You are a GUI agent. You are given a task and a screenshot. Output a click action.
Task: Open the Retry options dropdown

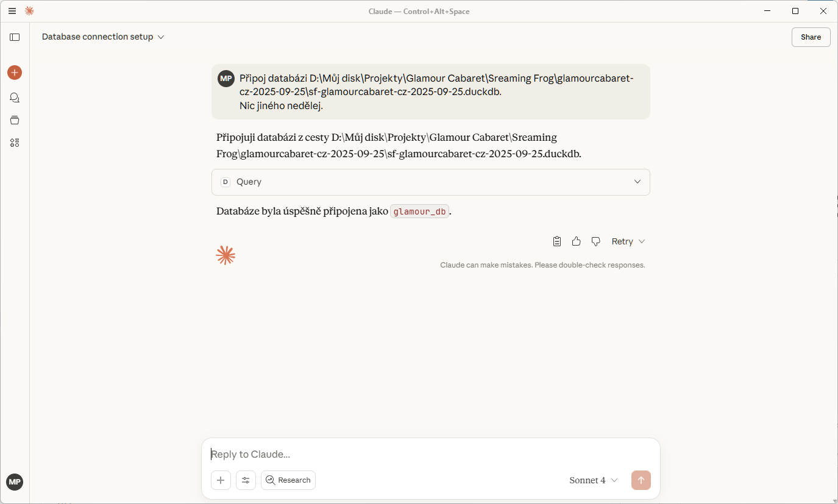click(628, 241)
